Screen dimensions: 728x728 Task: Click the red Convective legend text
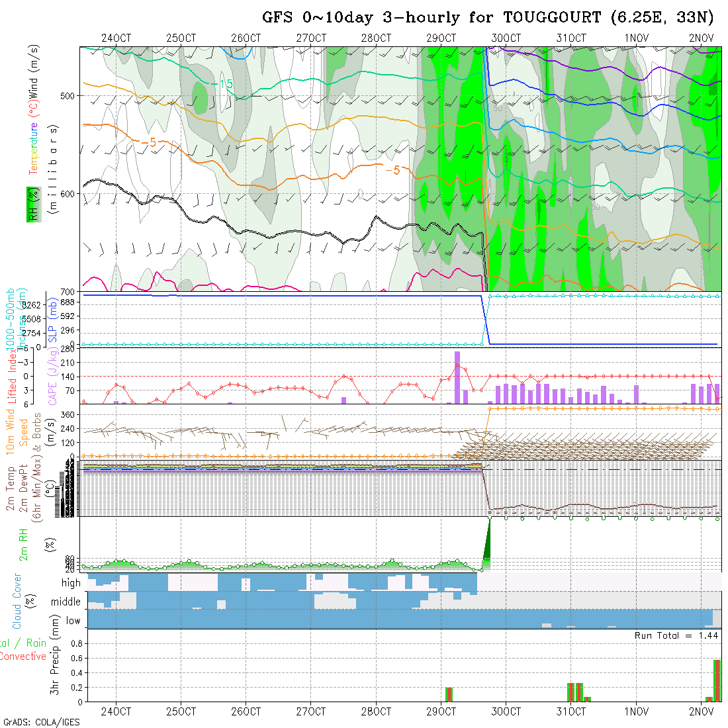(x=23, y=657)
